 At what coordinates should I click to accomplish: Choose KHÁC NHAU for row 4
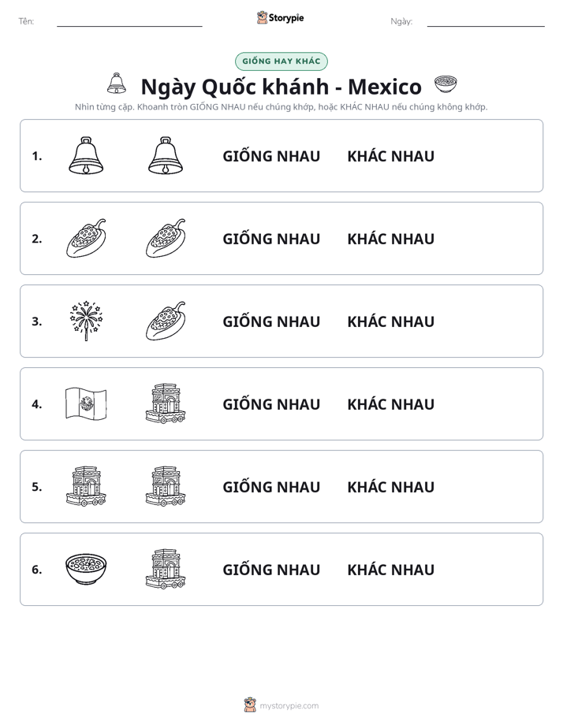pyautogui.click(x=390, y=404)
